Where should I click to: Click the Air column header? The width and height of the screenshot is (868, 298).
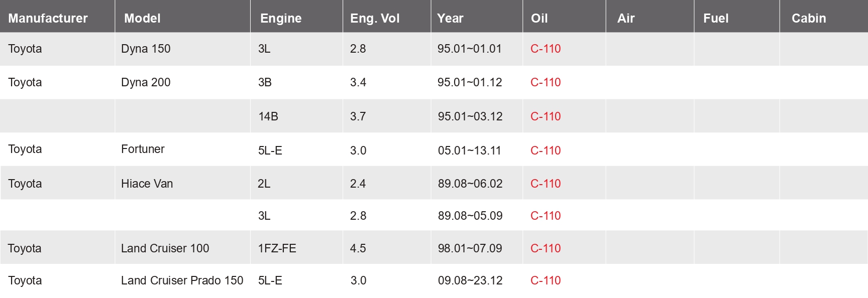(626, 19)
